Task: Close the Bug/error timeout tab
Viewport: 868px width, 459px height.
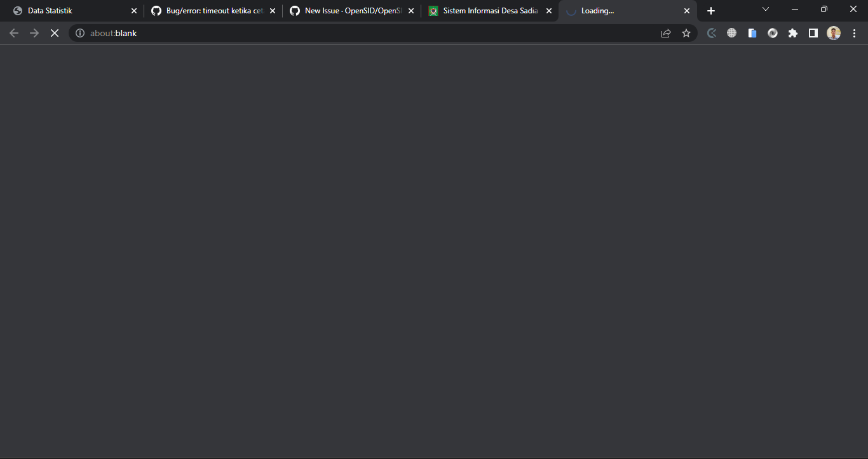Action: pos(273,11)
